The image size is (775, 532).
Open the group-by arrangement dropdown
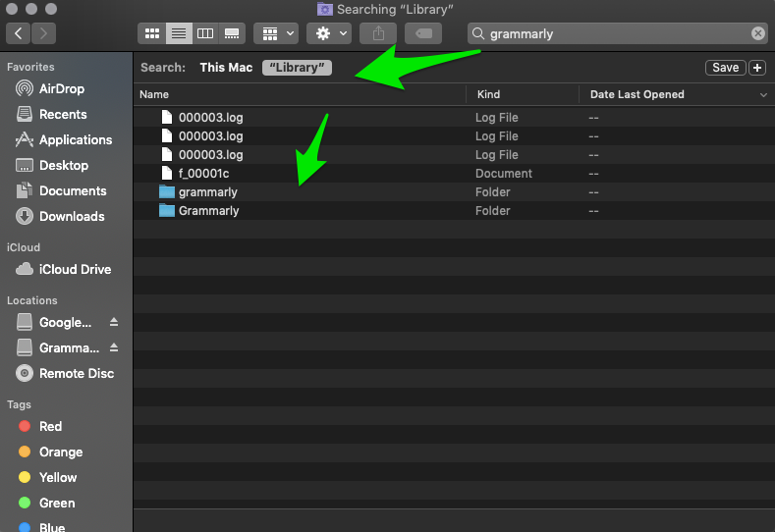click(276, 33)
